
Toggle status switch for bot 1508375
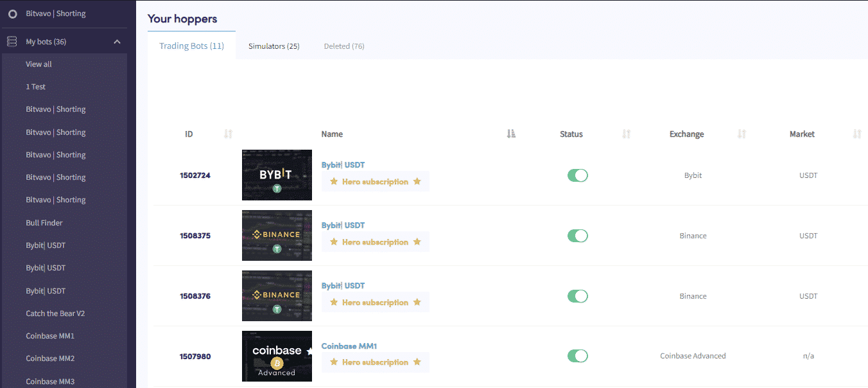tap(577, 236)
